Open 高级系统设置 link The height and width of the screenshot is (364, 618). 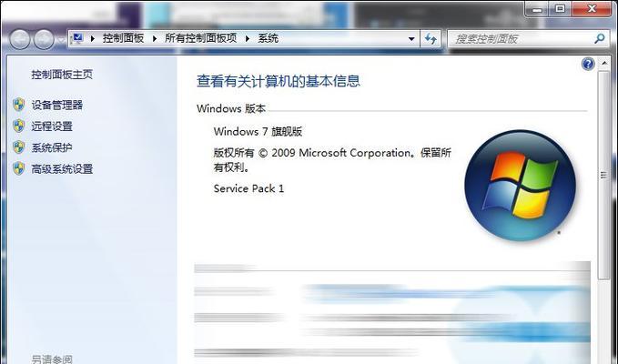(62, 169)
